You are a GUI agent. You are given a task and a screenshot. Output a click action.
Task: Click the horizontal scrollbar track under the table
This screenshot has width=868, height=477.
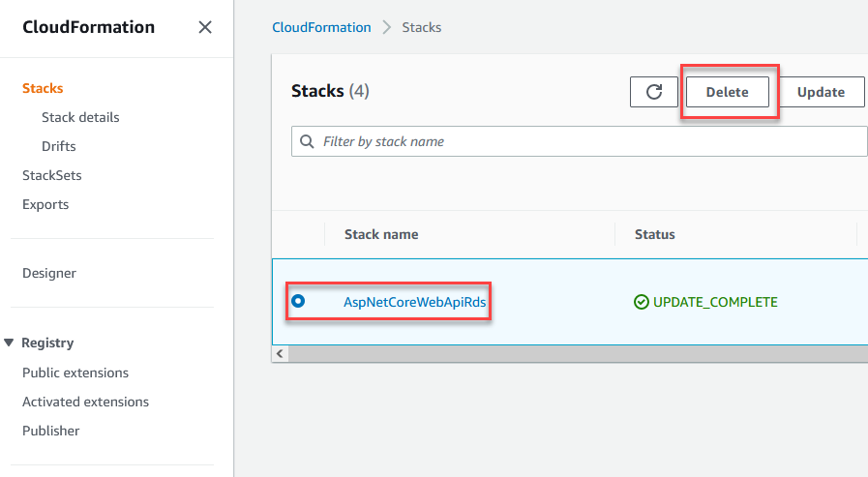click(578, 353)
